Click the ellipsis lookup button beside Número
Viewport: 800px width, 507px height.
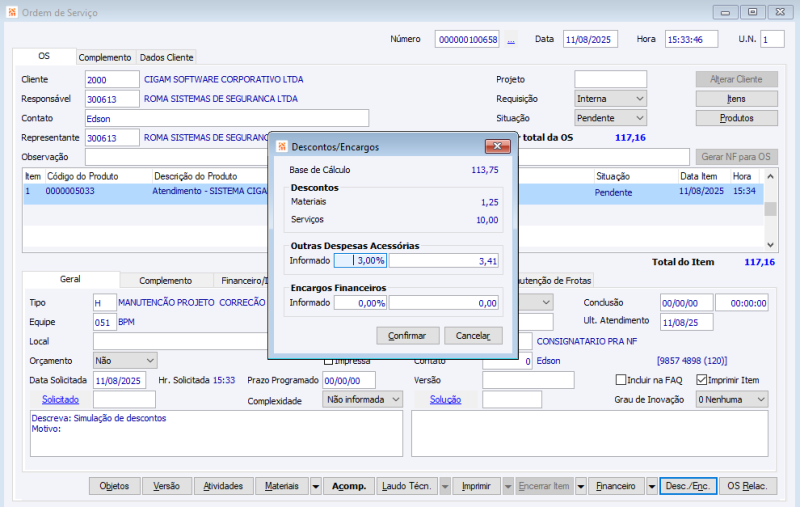tap(511, 40)
